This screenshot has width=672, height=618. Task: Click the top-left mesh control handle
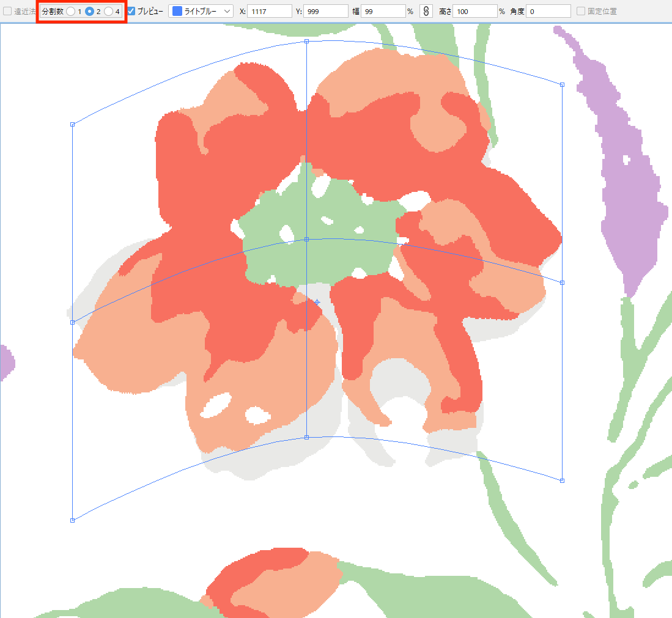tap(72, 124)
